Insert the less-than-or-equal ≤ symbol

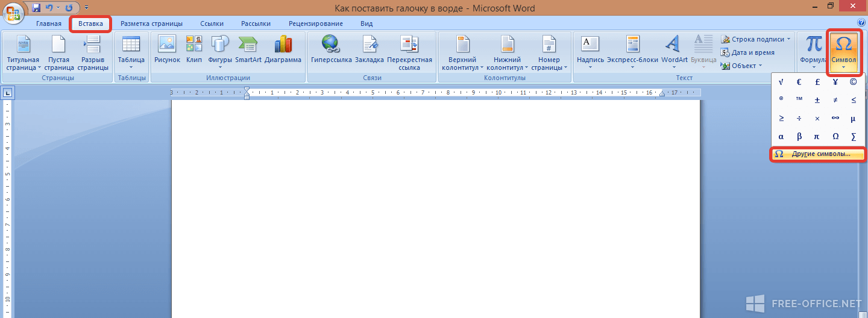click(854, 100)
